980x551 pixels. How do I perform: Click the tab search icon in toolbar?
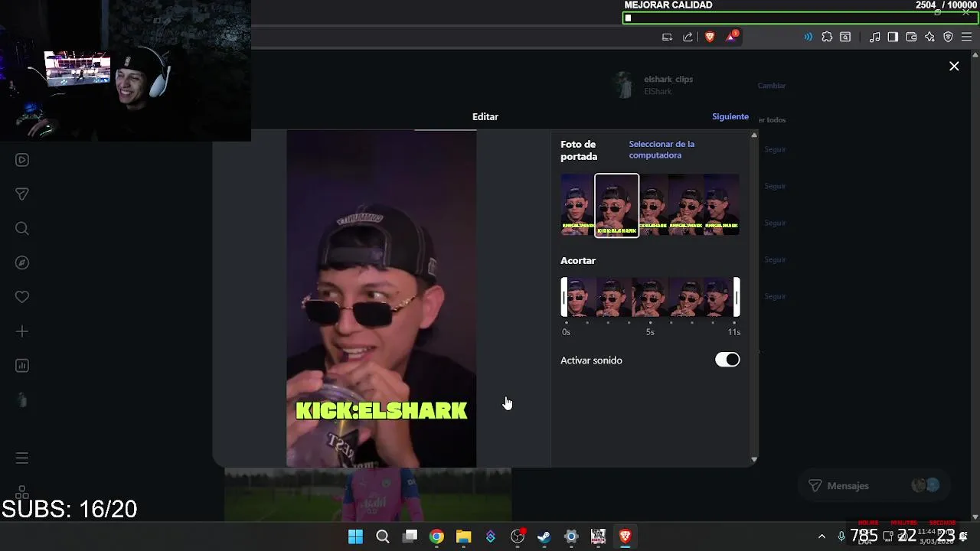(x=845, y=37)
